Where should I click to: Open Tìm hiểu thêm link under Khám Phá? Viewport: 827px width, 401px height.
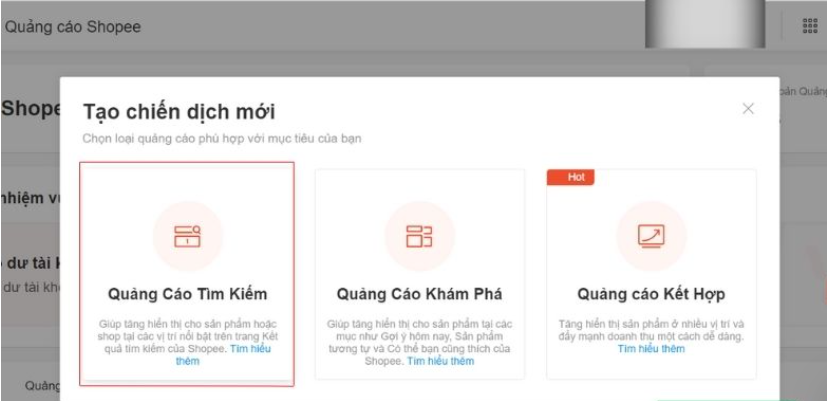coord(440,361)
